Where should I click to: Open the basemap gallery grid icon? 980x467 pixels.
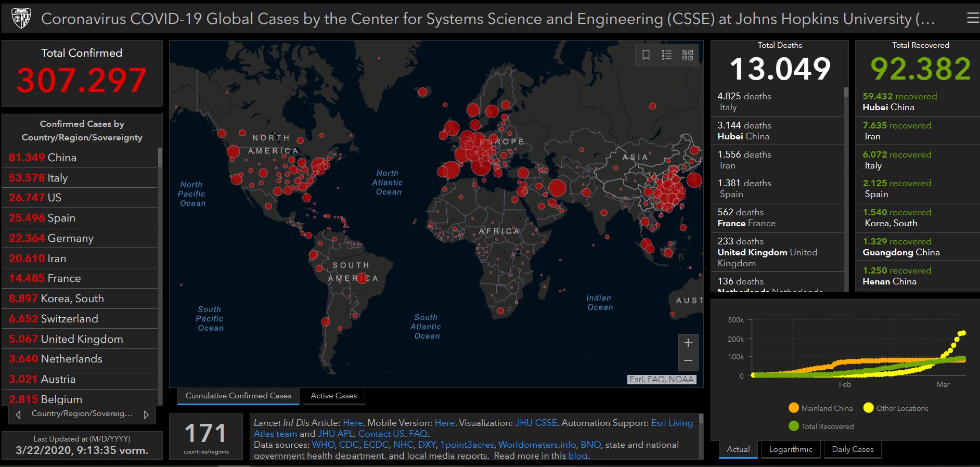[x=688, y=55]
